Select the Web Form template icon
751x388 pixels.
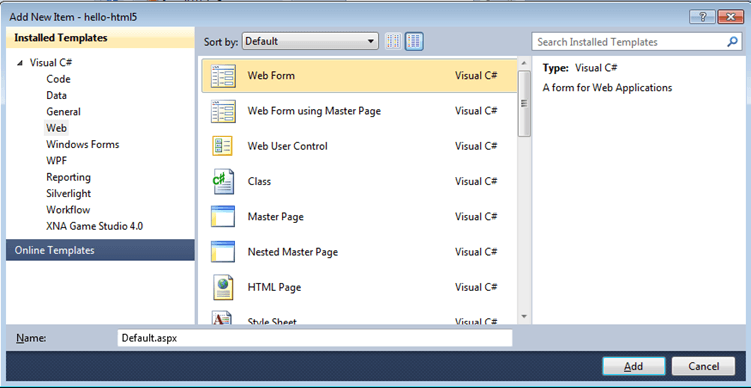click(x=223, y=76)
